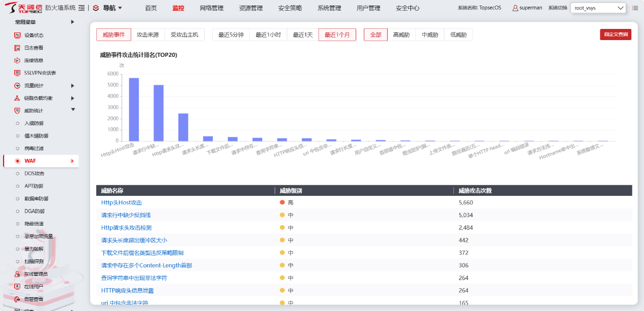Select the SSLVPN session table icon
This screenshot has width=644, height=311.
pyautogui.click(x=17, y=73)
